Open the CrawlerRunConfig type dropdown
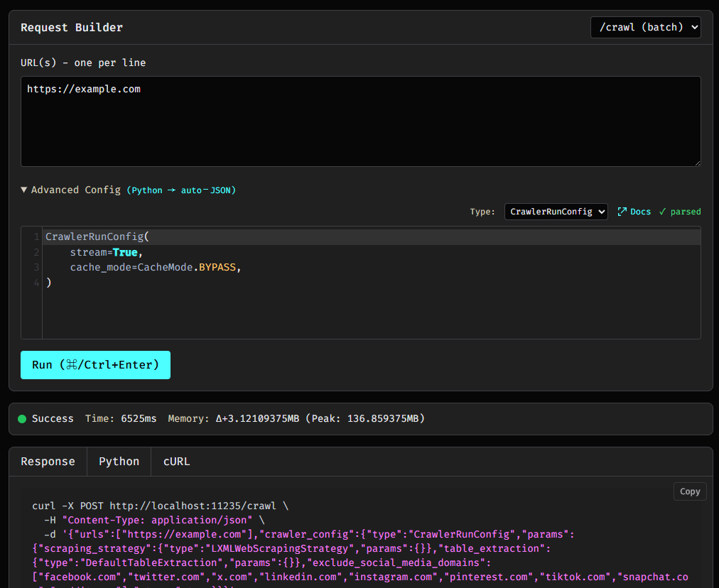 (556, 212)
